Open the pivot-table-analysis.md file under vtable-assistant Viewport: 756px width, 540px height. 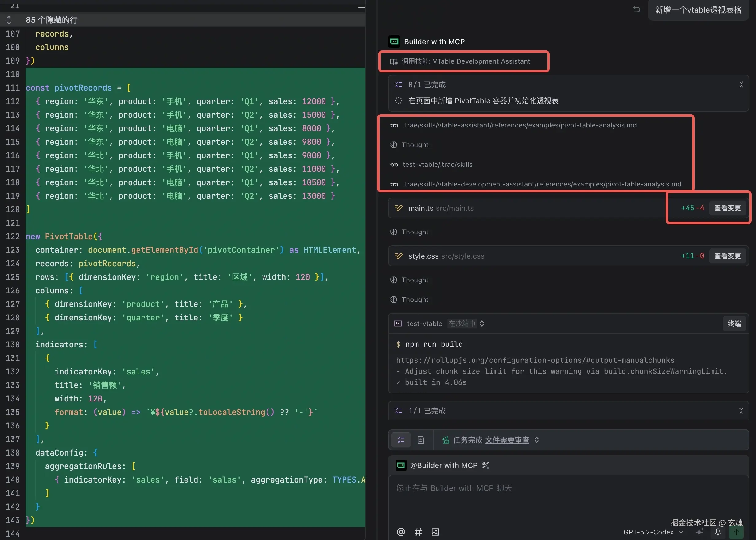pos(519,125)
